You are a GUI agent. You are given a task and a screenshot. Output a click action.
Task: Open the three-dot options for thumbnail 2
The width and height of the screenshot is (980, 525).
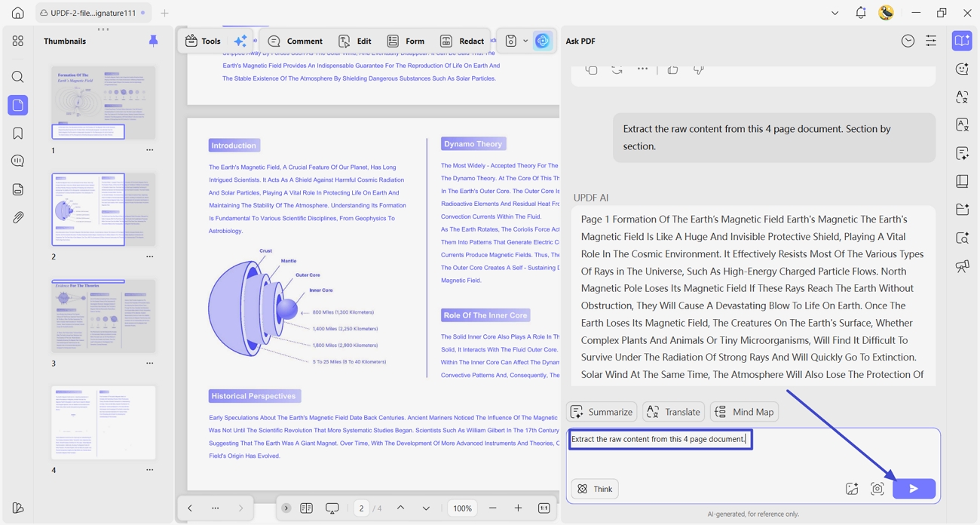[149, 256]
